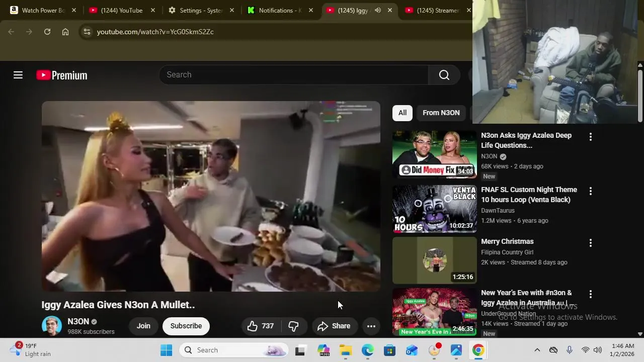Switch to Chrome in the taskbar
Viewport: 644px width, 362px height.
(x=478, y=350)
